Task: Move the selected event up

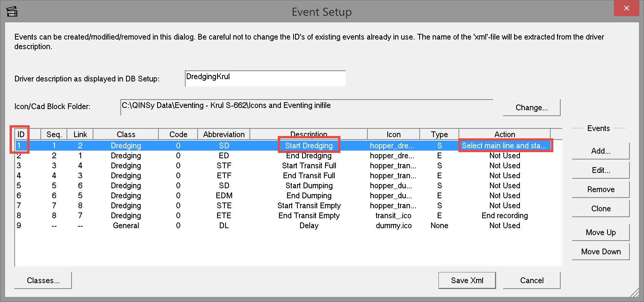Action: [600, 232]
